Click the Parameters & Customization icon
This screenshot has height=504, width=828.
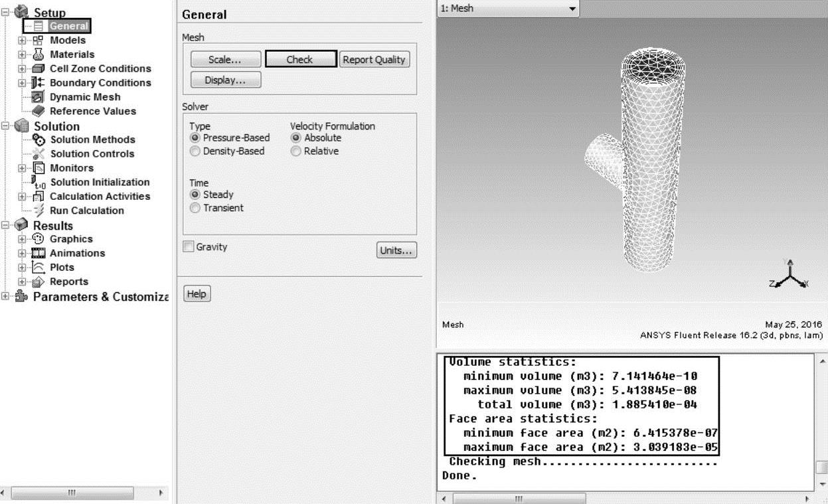point(20,297)
